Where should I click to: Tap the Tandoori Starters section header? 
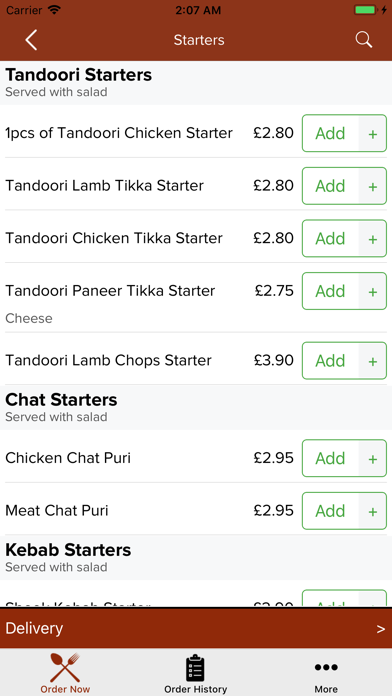tap(196, 83)
